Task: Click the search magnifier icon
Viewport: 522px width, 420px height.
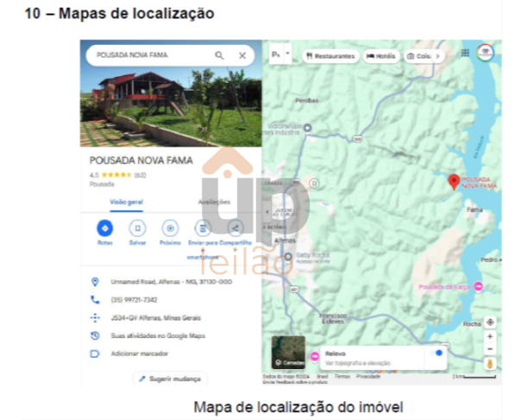Action: tap(219, 55)
